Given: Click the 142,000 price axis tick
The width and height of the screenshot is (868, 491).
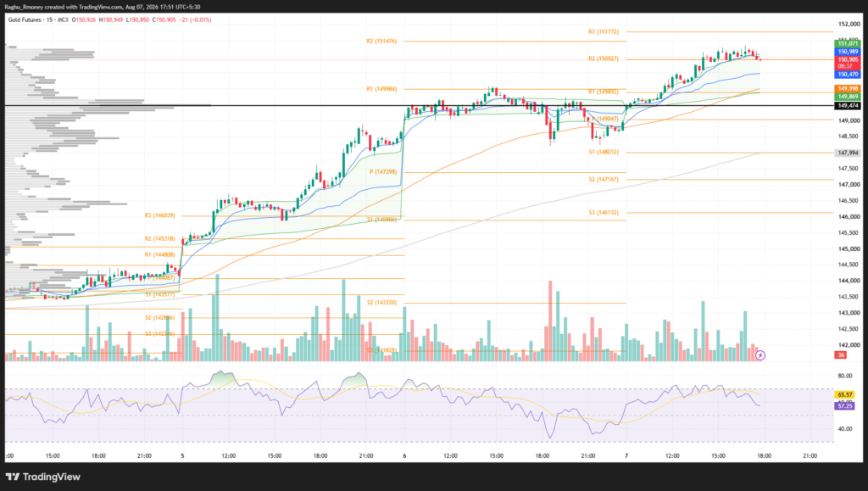Looking at the screenshot, I should 849,345.
